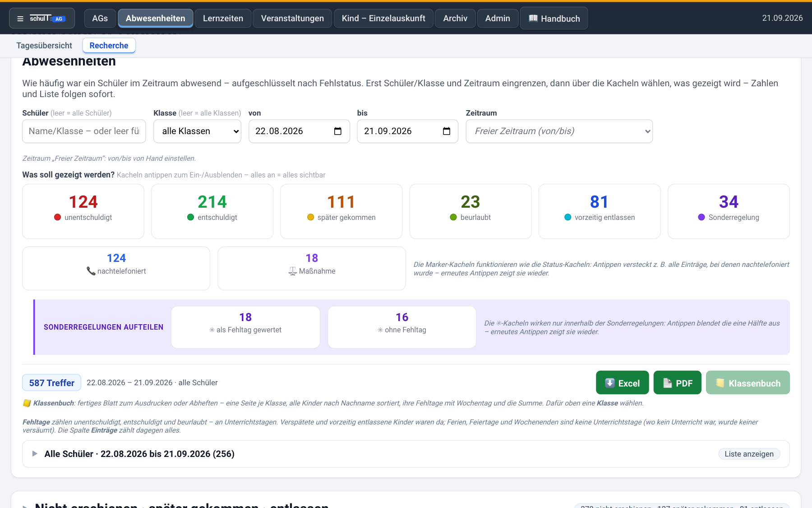Click the 'Liste anzeigen' button

[749, 454]
